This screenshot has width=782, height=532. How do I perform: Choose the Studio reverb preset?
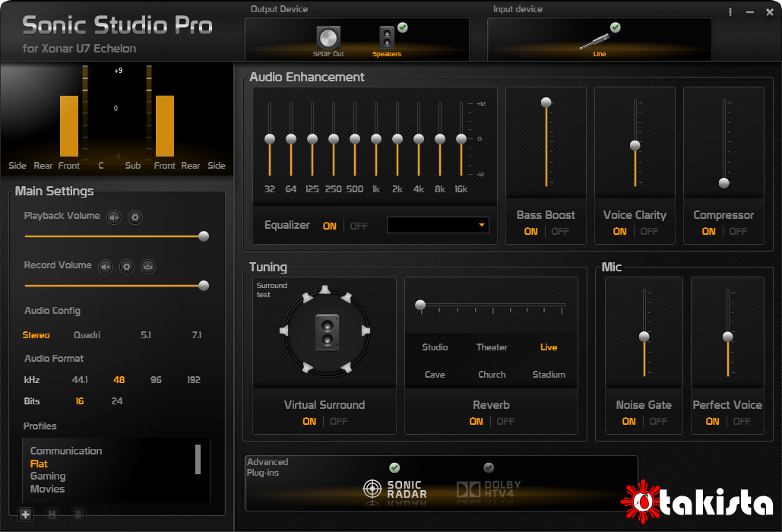click(x=435, y=347)
